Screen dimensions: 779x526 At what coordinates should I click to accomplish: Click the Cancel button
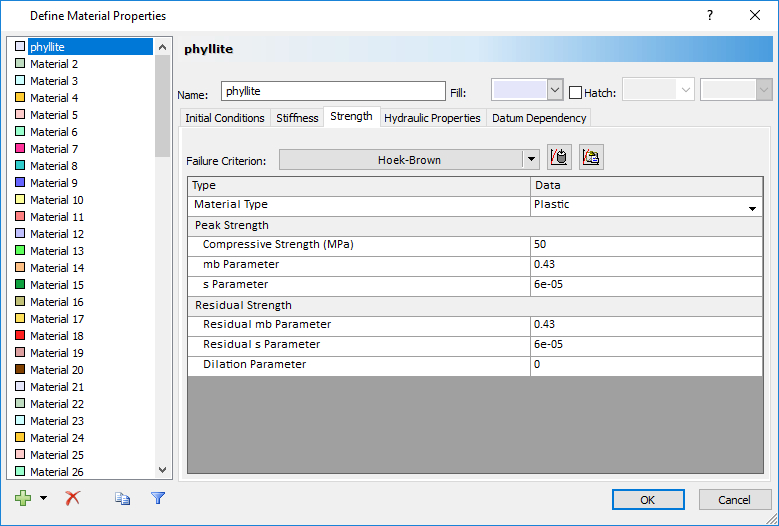pos(733,499)
